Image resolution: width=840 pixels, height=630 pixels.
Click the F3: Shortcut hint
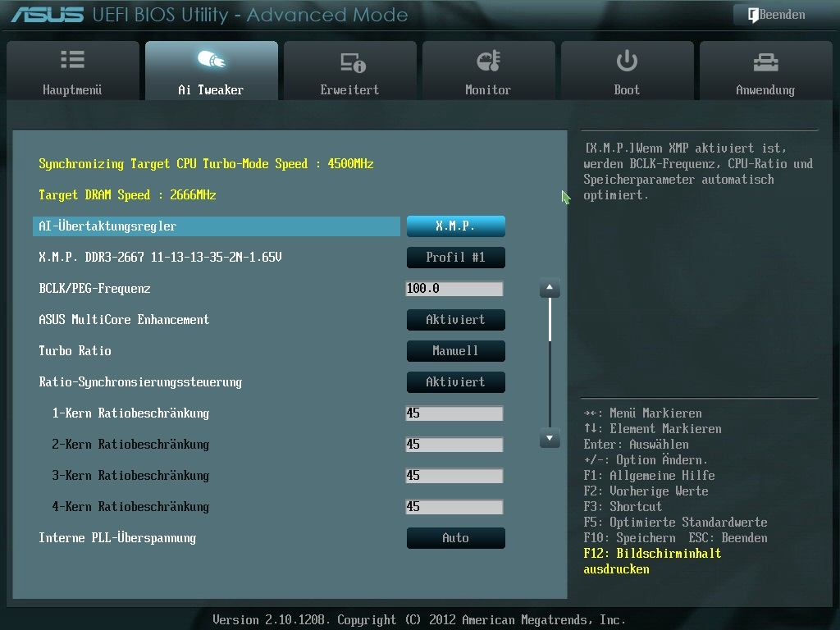tap(623, 507)
